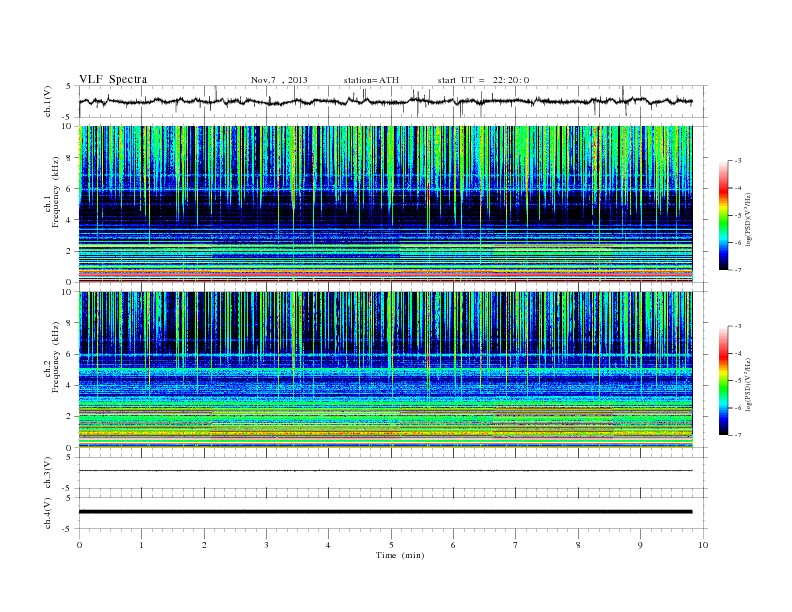Click the ch.4 thick voltage trace
The width and height of the screenshot is (792, 612).
coord(386,512)
